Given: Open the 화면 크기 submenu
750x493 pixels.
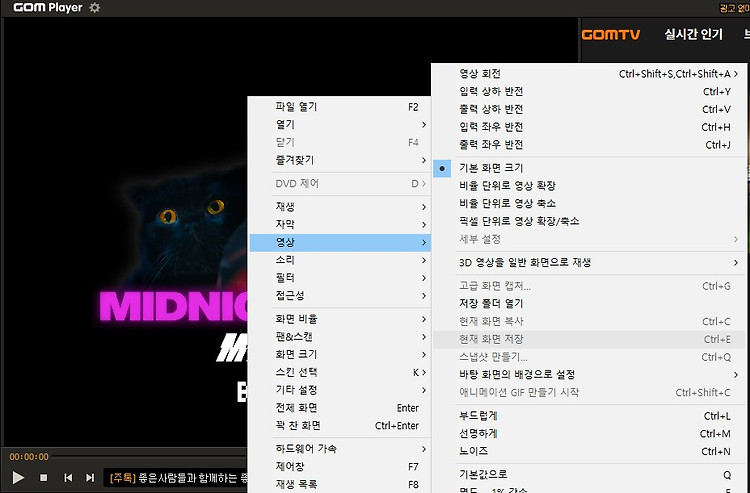Looking at the screenshot, I should click(x=340, y=354).
